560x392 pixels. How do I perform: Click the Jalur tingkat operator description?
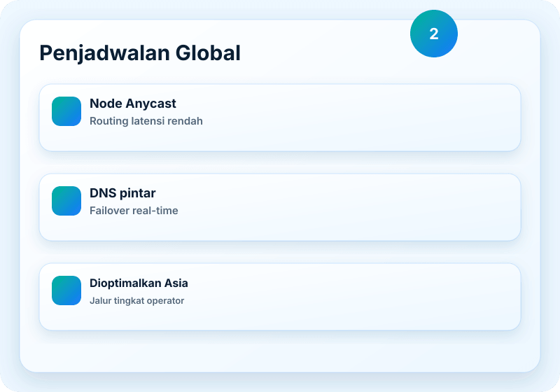(x=136, y=300)
